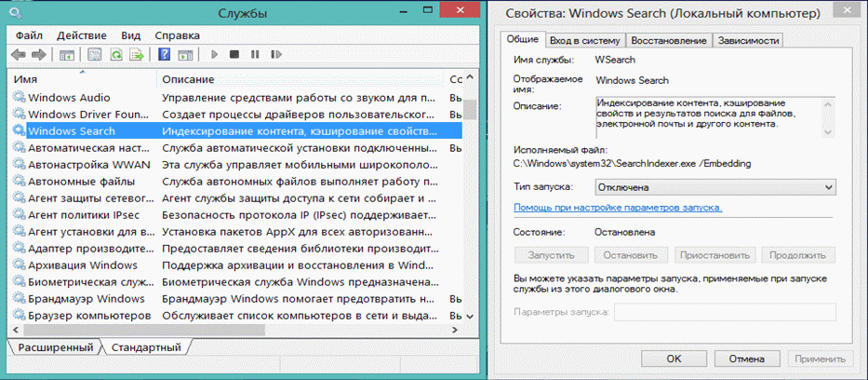Viewport: 868px width, 380px height.
Task: Open the Действие menu
Action: pos(82,35)
